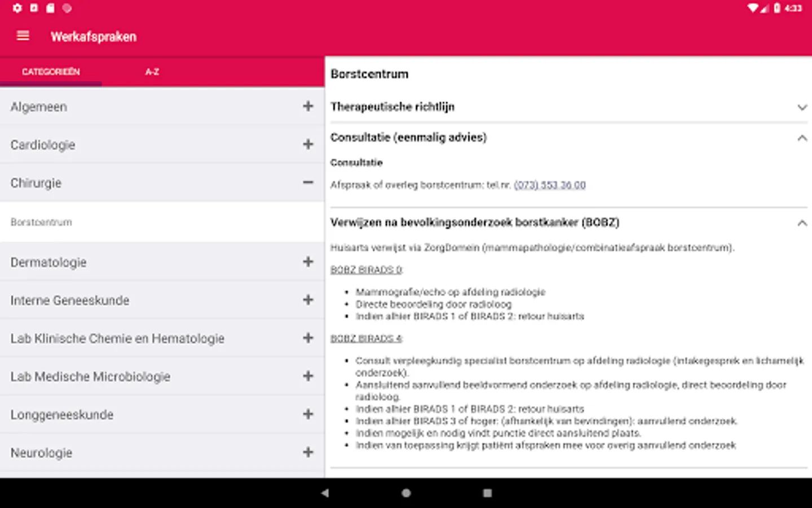This screenshot has width=812, height=508.
Task: Collapse the Chirurgie category minus icon
Action: pos(308,182)
